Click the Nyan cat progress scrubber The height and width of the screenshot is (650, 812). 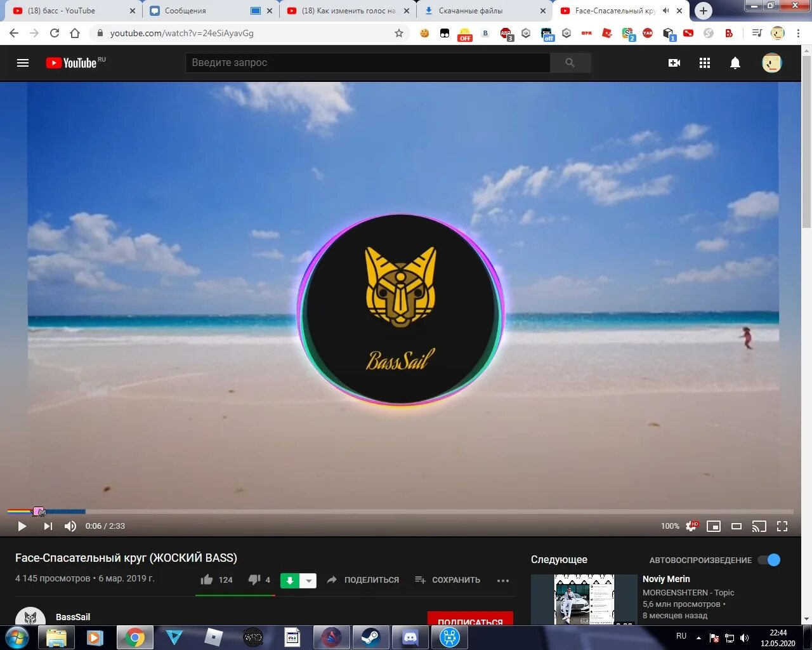tap(39, 511)
